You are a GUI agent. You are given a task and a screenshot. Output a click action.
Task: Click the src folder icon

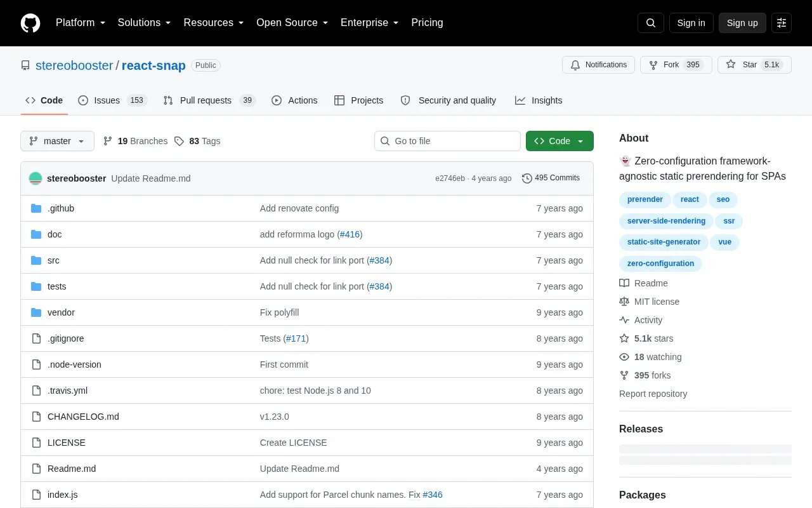click(x=36, y=260)
